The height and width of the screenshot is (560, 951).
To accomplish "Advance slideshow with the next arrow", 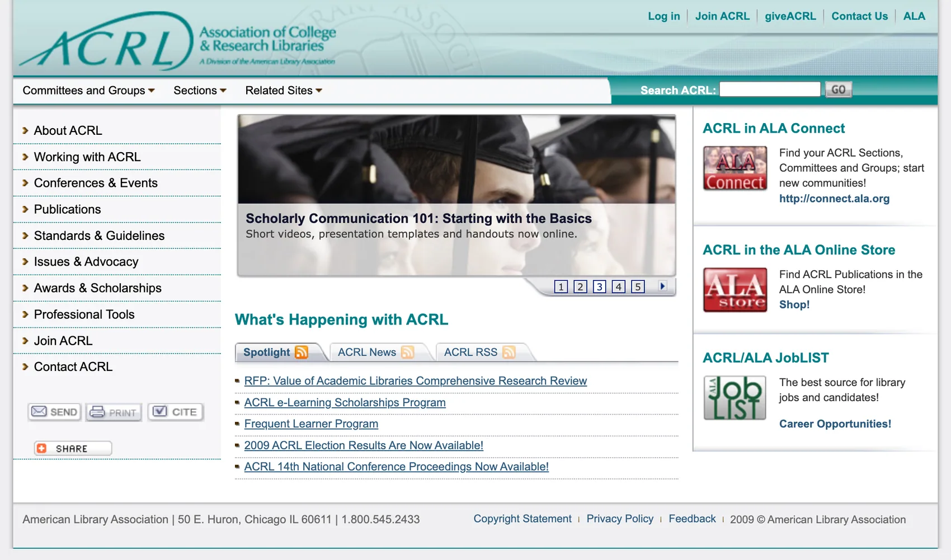I will pyautogui.click(x=662, y=286).
